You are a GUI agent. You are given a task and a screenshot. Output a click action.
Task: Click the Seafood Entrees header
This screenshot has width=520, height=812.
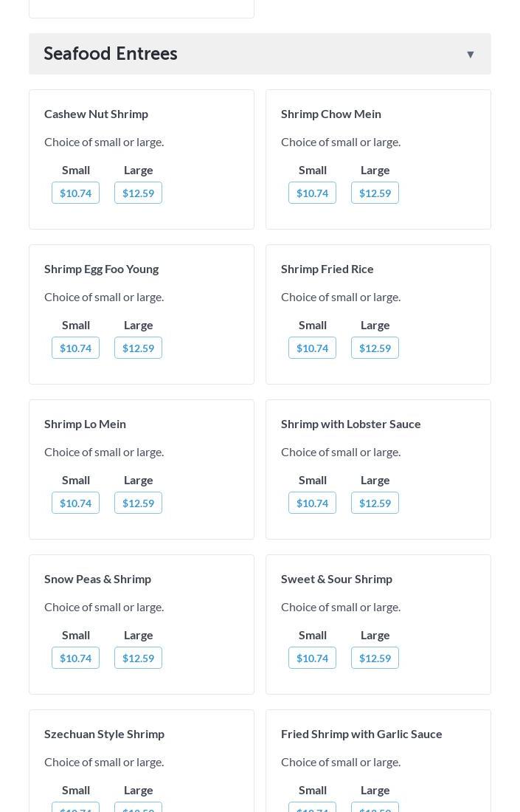(111, 54)
